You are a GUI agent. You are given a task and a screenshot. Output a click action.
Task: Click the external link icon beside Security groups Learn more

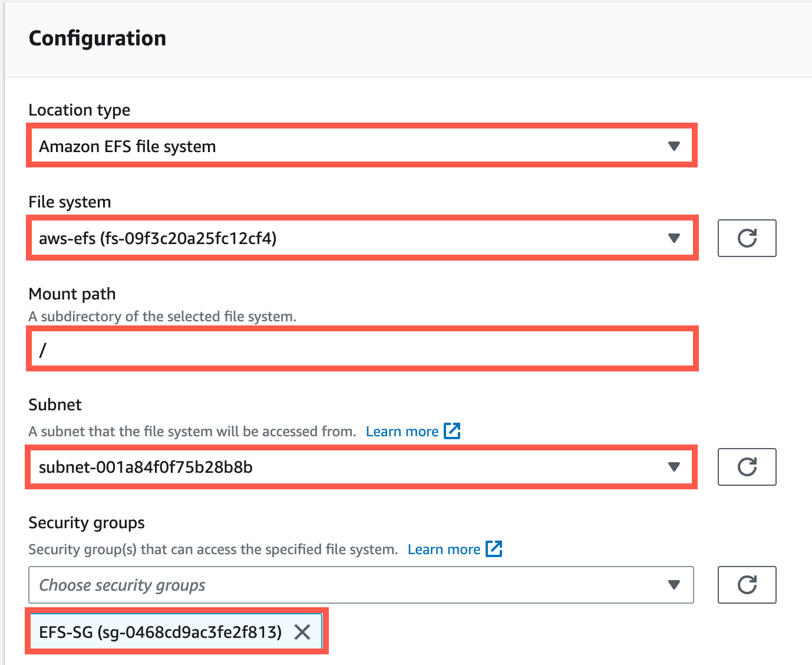[x=494, y=549]
